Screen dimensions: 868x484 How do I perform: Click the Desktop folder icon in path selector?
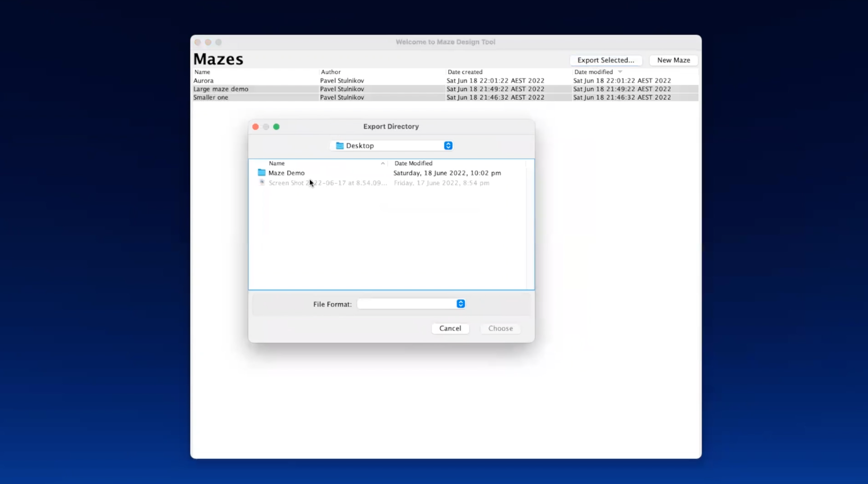(x=340, y=146)
